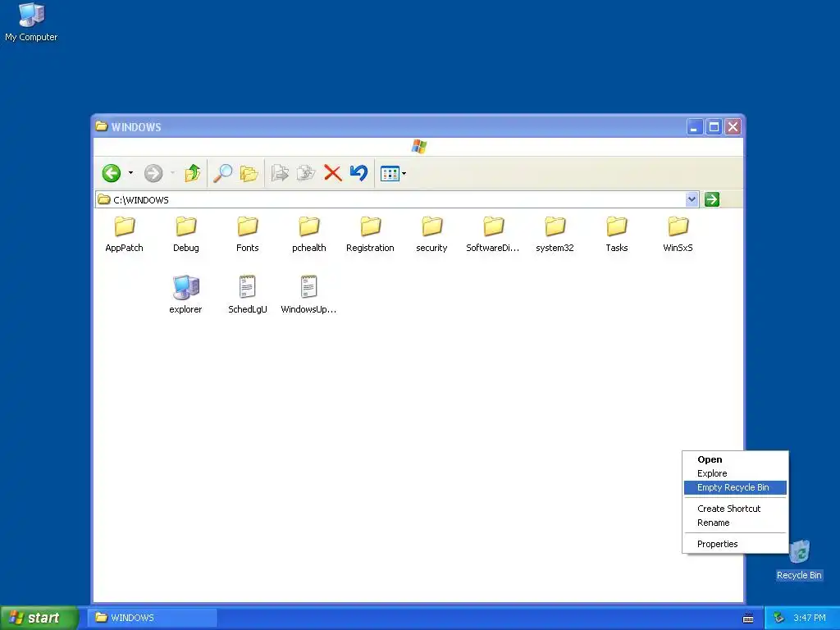The height and width of the screenshot is (630, 840).
Task: Select the pchealth folder
Action: pos(309,234)
